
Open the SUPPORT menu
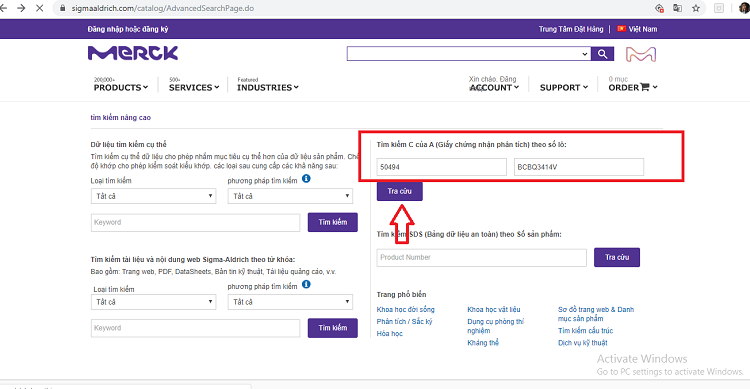(x=564, y=87)
